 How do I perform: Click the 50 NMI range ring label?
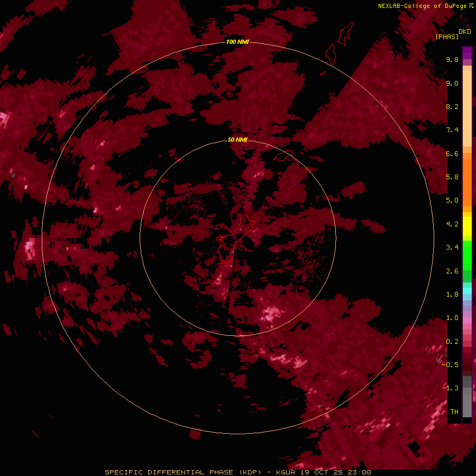click(237, 140)
